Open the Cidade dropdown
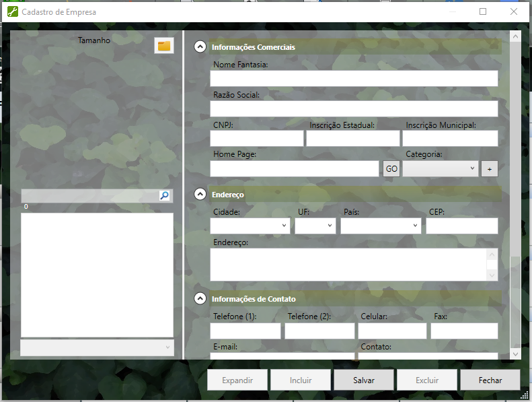532x402 pixels. click(x=250, y=226)
